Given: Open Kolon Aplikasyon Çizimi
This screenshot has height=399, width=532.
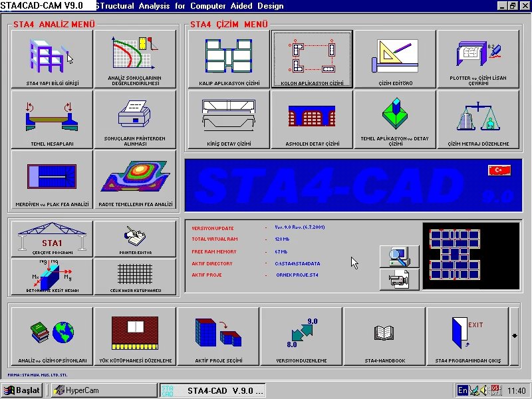Looking at the screenshot, I should [x=312, y=59].
